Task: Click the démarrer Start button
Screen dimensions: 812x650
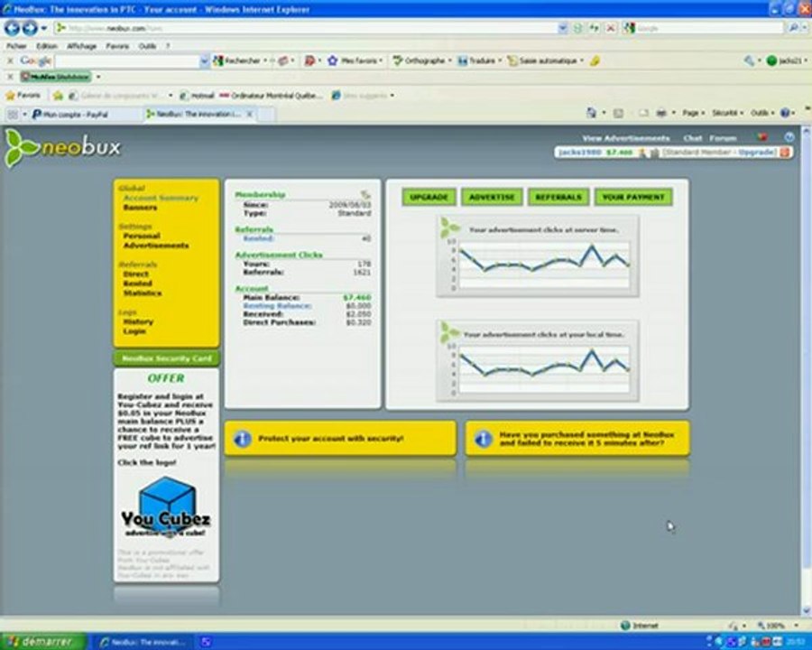Action: point(42,642)
